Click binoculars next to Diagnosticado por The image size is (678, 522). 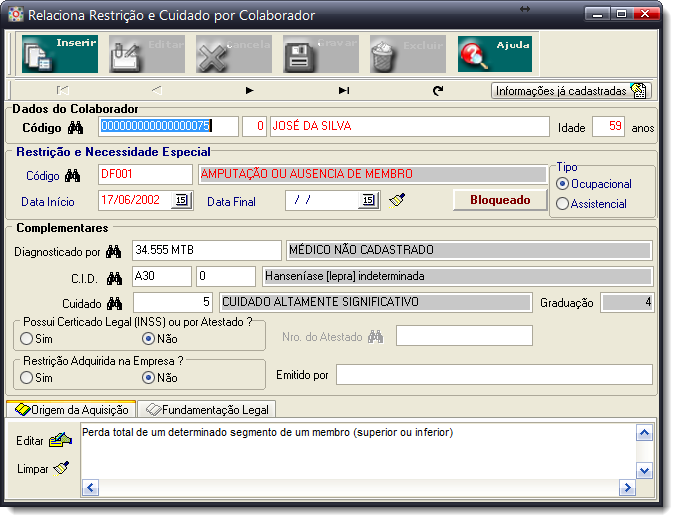(114, 251)
